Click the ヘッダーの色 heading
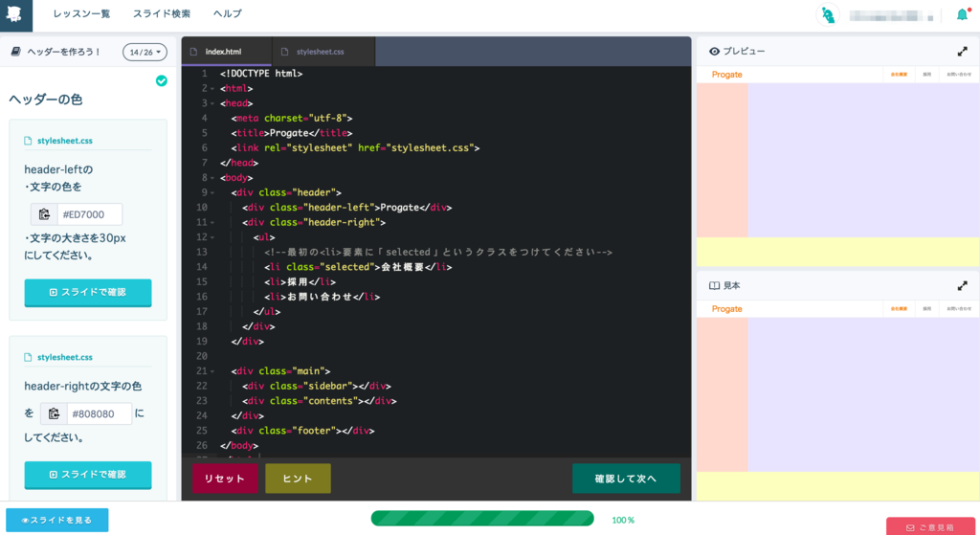Viewport: 980px width, 535px height. (x=46, y=100)
